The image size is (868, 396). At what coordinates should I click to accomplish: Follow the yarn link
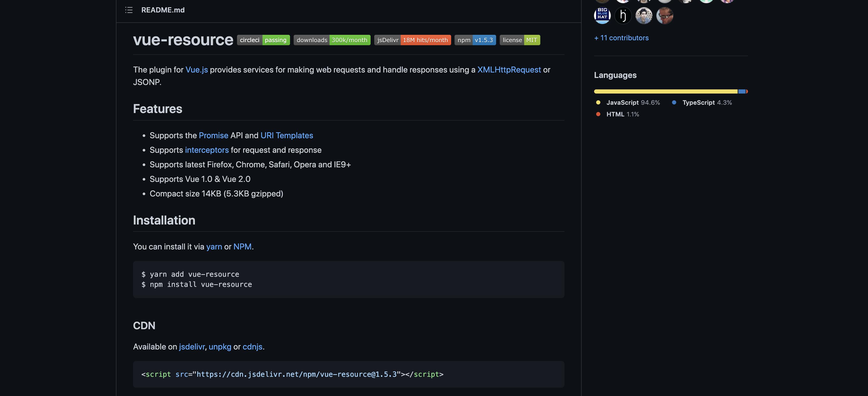pos(214,247)
